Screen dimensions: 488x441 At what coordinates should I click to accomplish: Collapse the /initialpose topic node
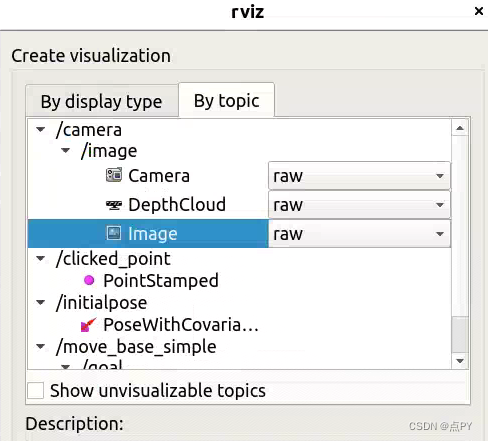[41, 303]
